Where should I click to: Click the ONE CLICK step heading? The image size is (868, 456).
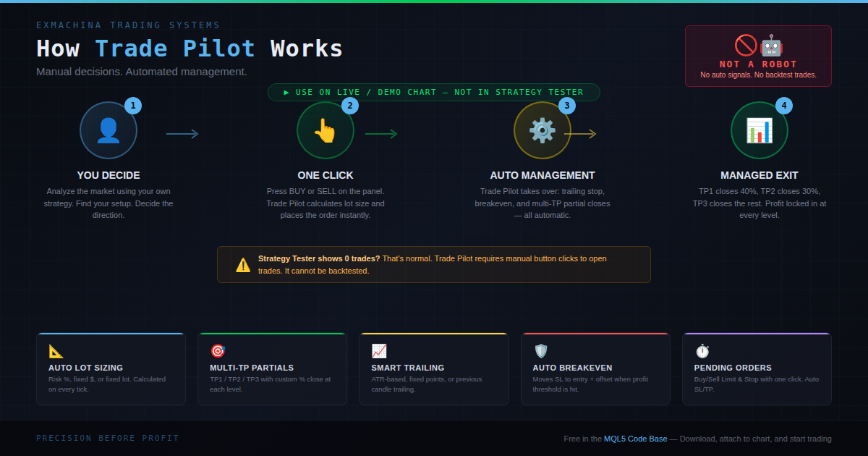pyautogui.click(x=325, y=175)
